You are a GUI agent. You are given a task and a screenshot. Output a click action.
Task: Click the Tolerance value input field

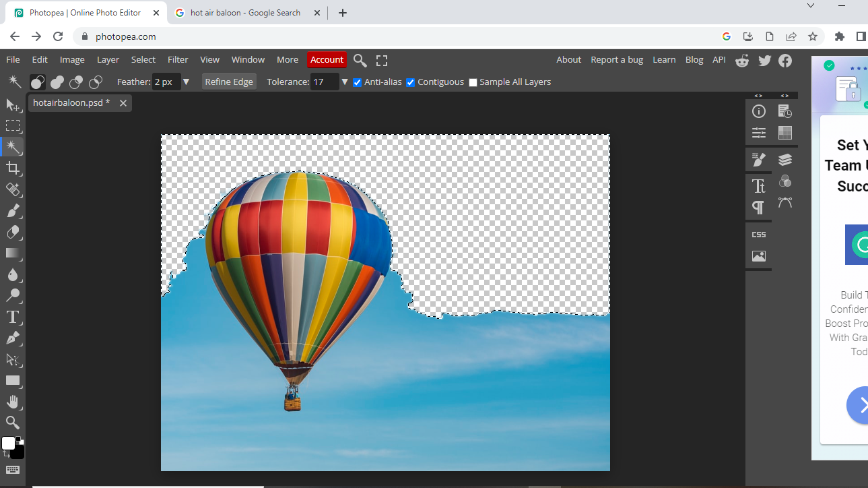(325, 82)
